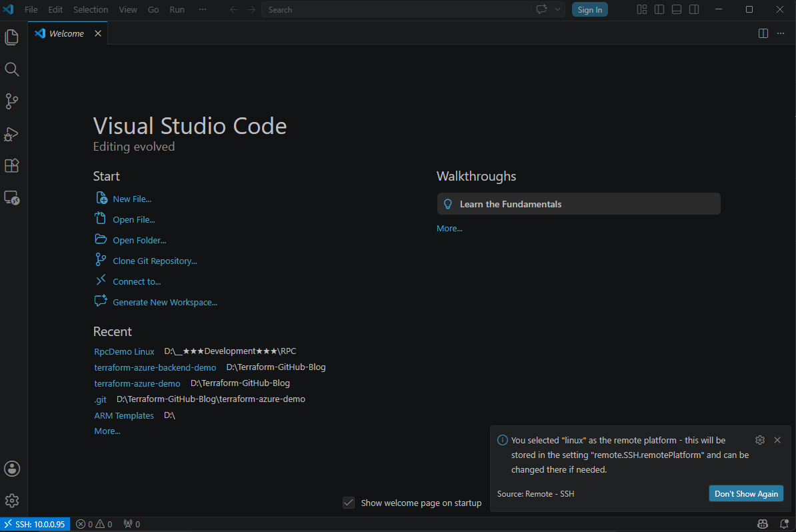
Task: Split the editor to the right
Action: pyautogui.click(x=763, y=33)
